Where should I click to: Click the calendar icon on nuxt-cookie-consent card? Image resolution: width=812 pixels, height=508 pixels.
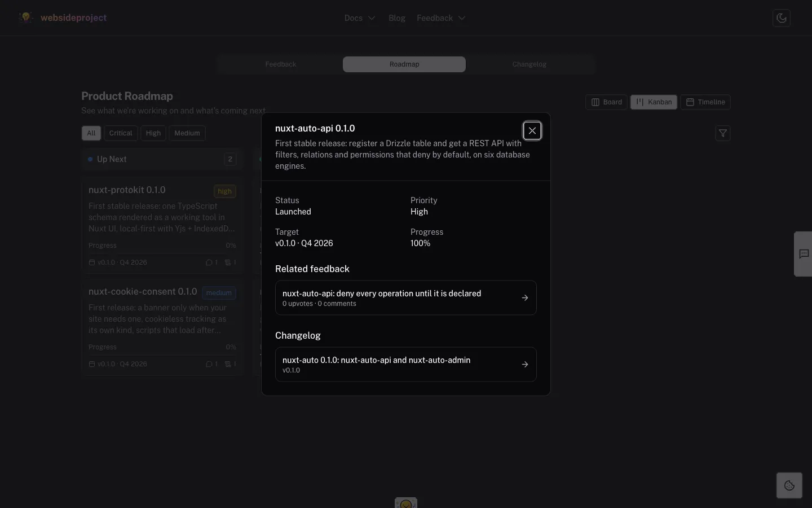[x=92, y=364]
